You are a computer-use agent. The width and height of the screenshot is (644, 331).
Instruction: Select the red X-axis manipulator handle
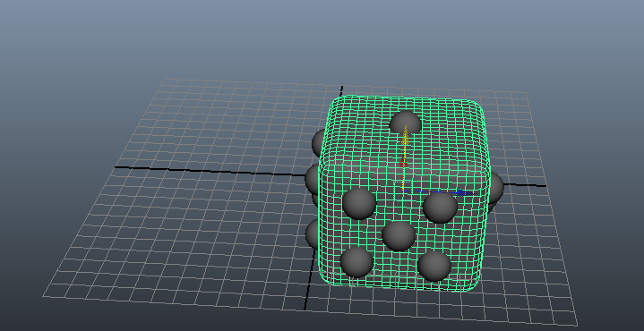click(x=403, y=164)
